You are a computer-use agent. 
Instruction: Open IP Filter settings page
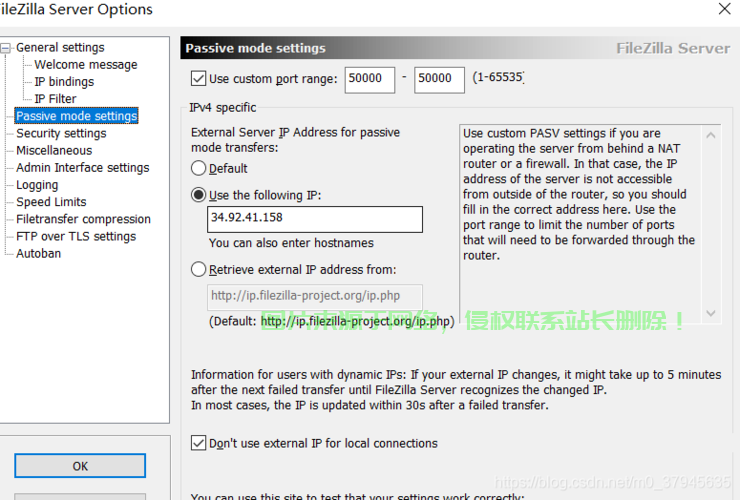[55, 99]
